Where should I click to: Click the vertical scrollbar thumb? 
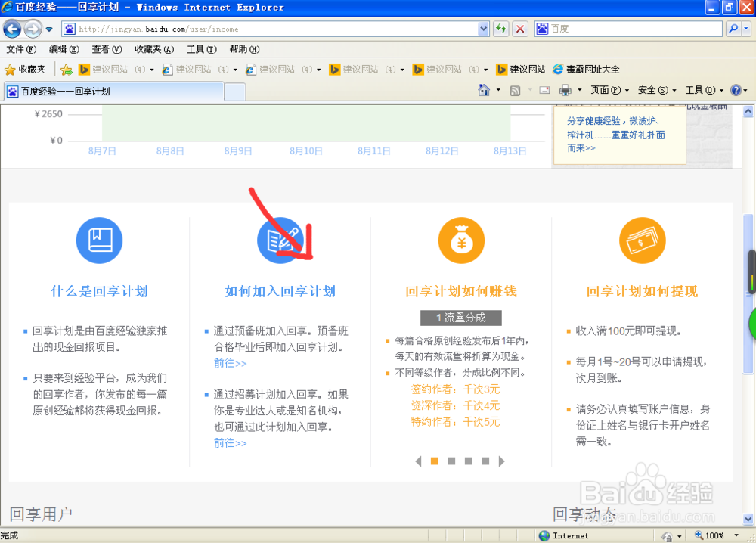[x=748, y=293]
